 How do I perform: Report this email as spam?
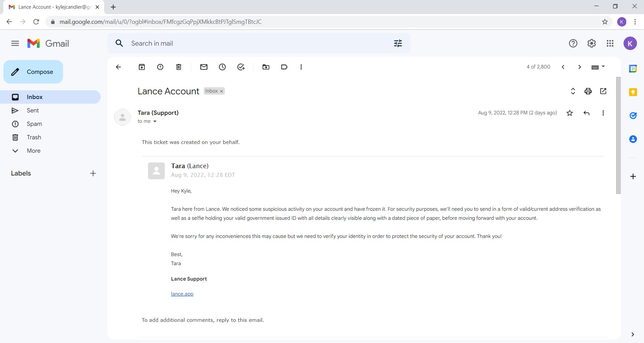(160, 67)
